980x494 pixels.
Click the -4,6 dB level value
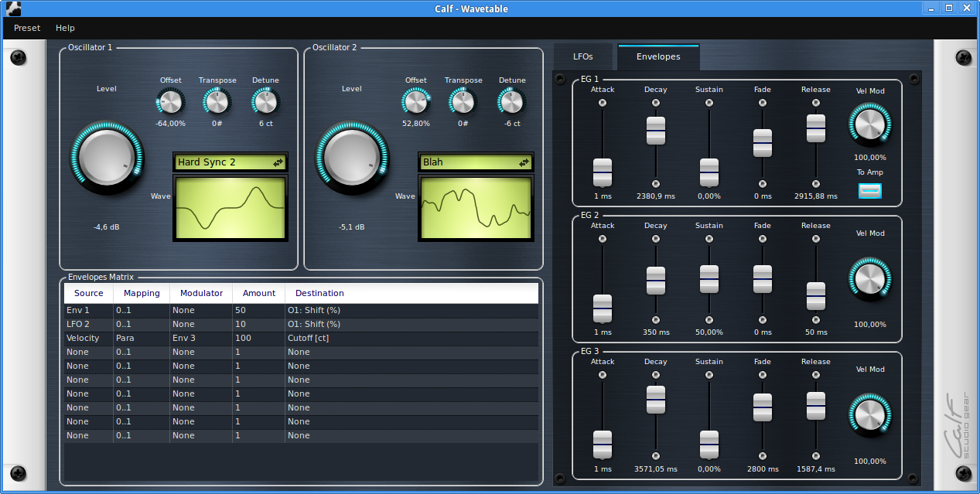(x=107, y=227)
